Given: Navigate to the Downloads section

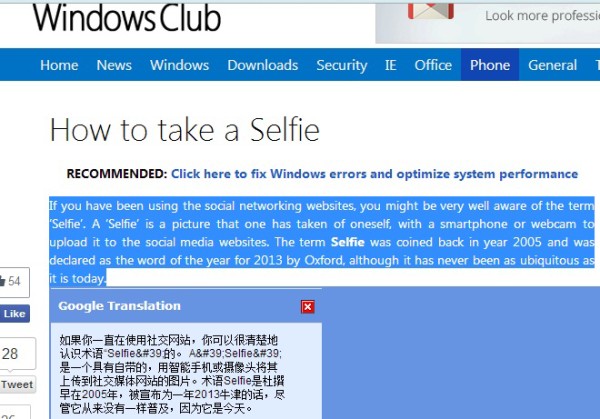Looking at the screenshot, I should [x=263, y=65].
